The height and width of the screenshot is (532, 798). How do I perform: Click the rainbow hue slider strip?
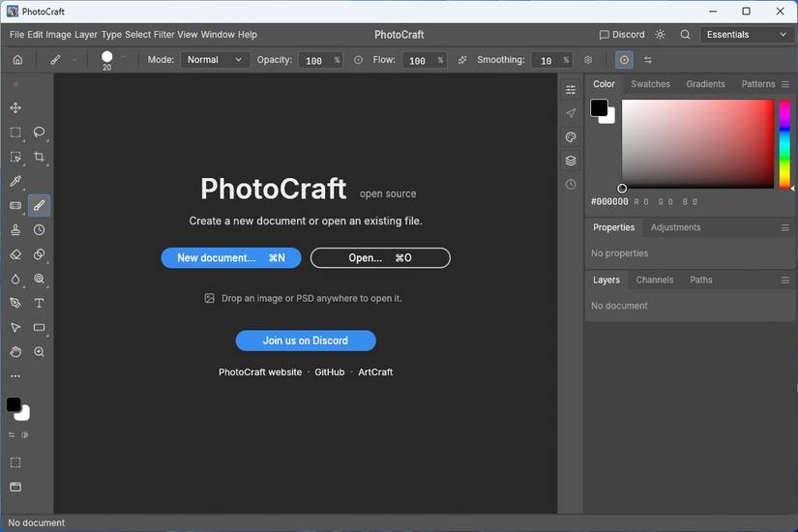[784, 144]
